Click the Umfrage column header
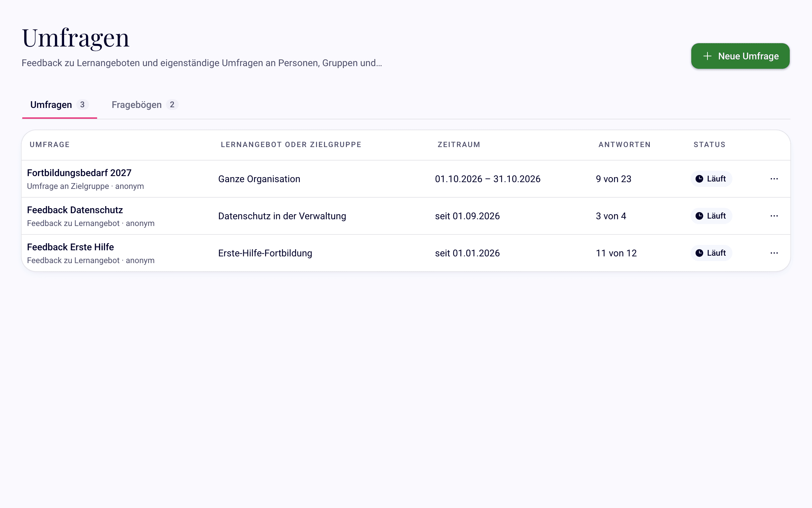This screenshot has width=812, height=508. pos(50,145)
